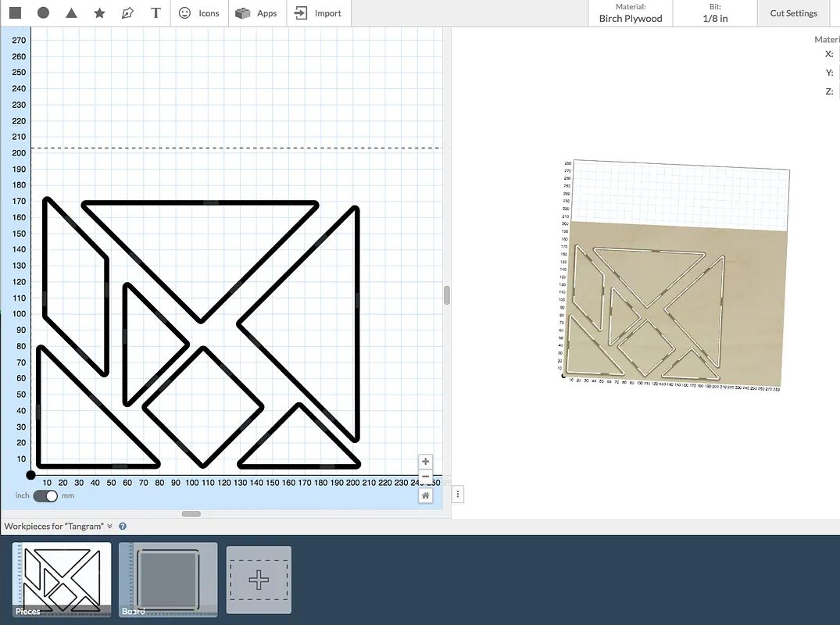The image size is (840, 625).
Task: Open Birch Plywood material settings
Action: pyautogui.click(x=631, y=13)
